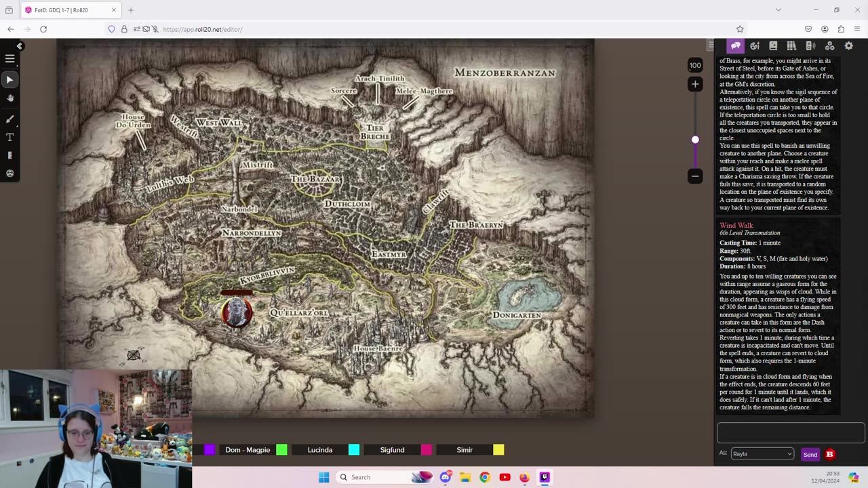Open YouTube from the taskbar
The image size is (868, 488).
click(x=505, y=477)
